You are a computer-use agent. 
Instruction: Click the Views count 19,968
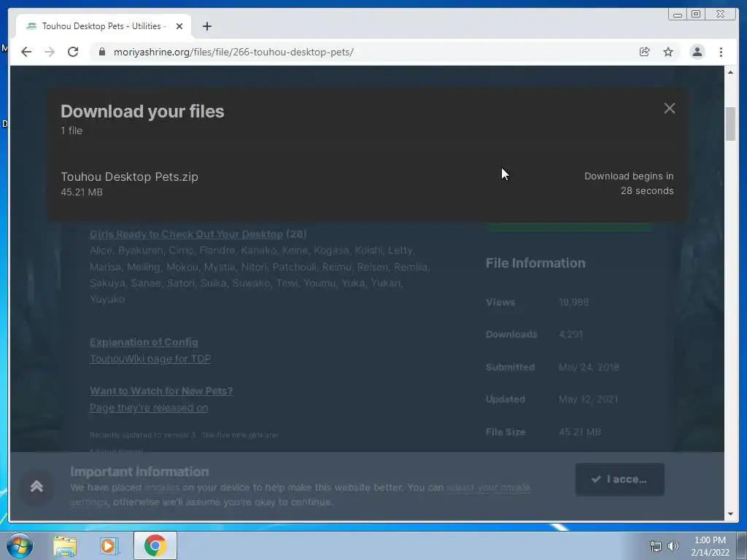573,303
